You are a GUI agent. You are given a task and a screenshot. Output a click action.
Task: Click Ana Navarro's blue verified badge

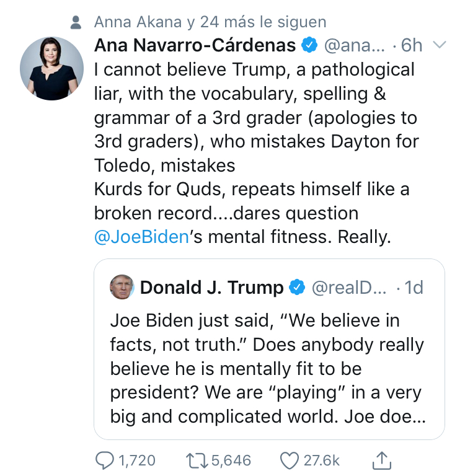click(x=309, y=45)
